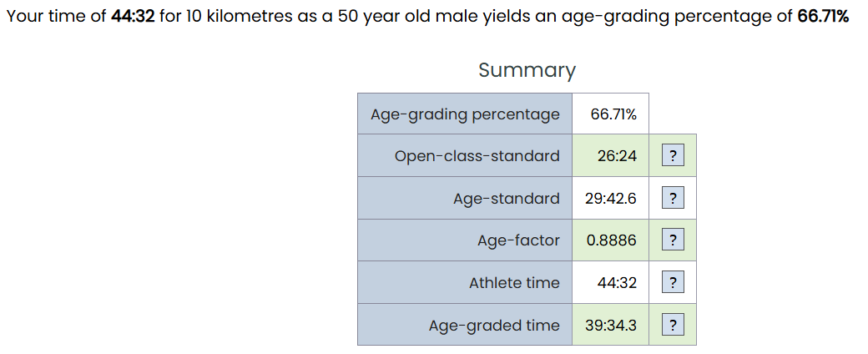Open the Open-class-standard help question mark

[673, 155]
